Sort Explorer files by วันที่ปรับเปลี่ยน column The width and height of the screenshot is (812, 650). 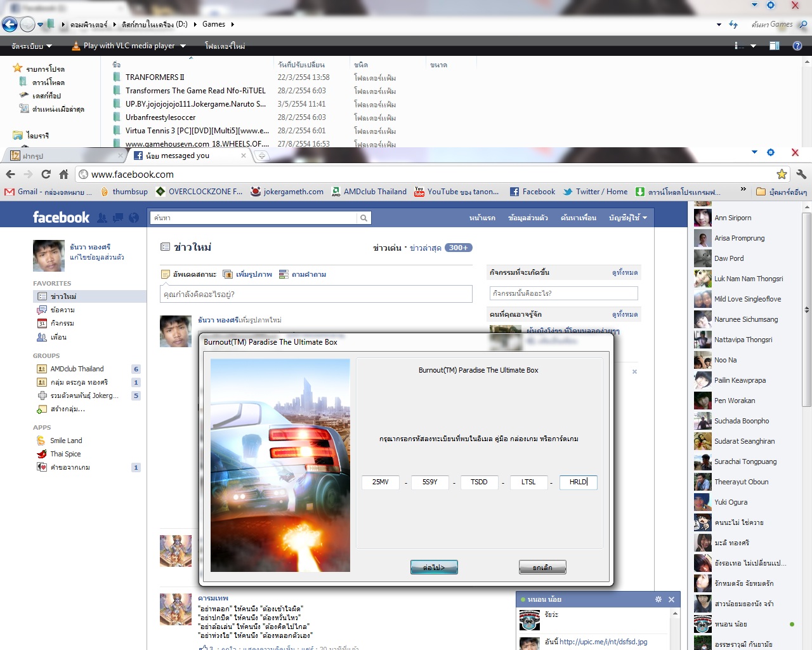pos(301,65)
